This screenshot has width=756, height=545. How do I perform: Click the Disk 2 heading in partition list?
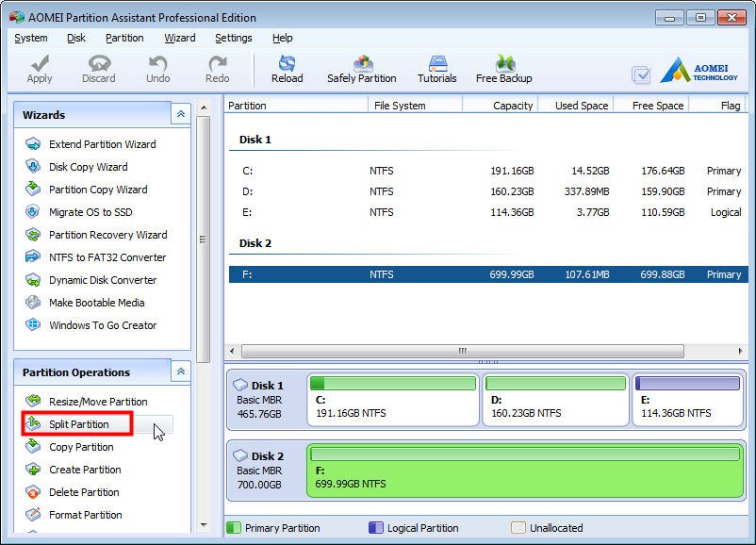255,243
